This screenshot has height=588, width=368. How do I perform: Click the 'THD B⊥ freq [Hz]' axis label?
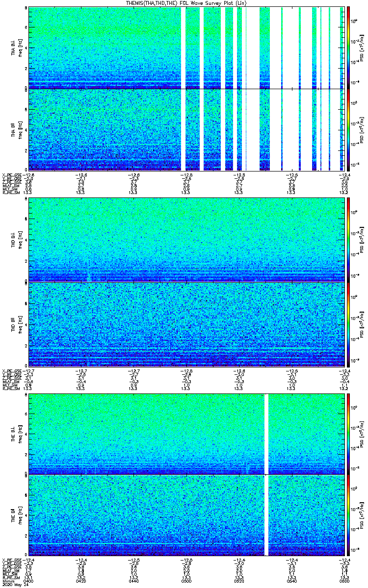click(17, 240)
